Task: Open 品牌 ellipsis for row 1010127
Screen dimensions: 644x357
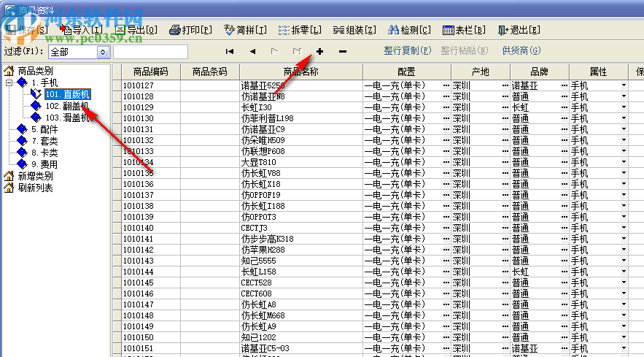Action: 565,85
